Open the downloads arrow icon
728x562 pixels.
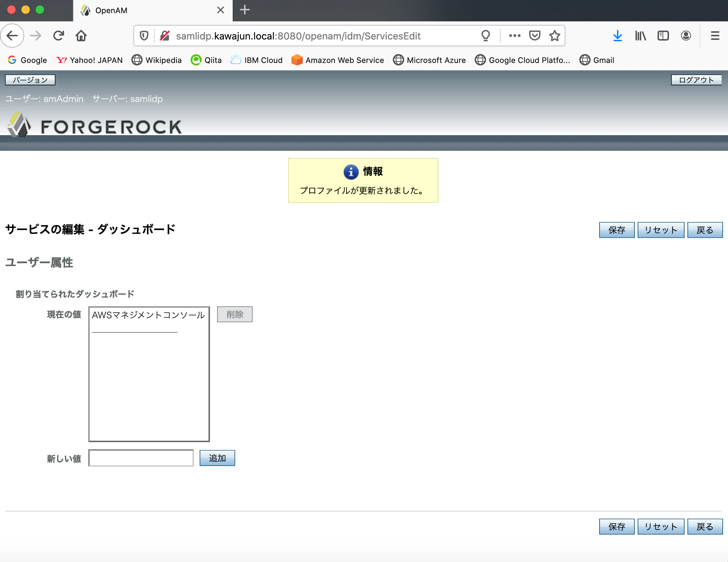coord(618,36)
